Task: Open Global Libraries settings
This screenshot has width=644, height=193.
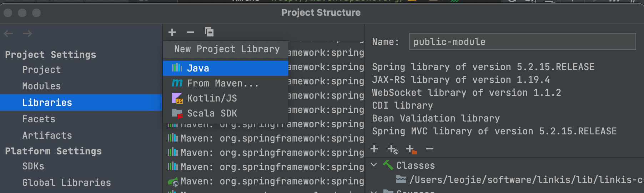Action: point(66,183)
